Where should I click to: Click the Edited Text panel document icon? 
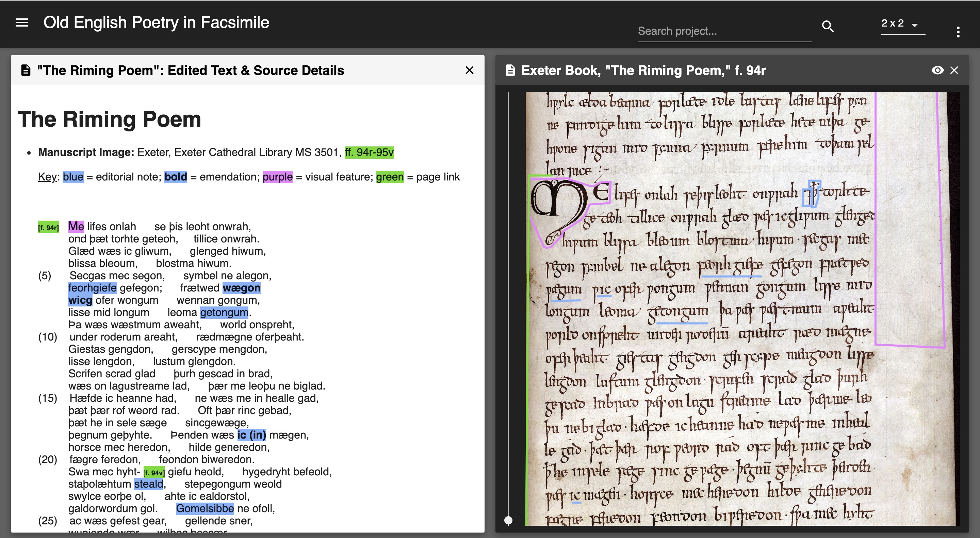click(26, 70)
